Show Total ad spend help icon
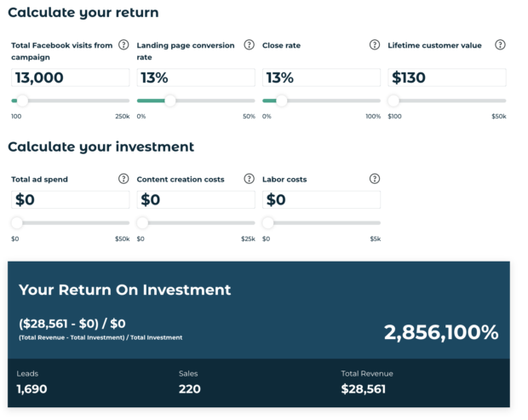This screenshot has width=528, height=420. tap(123, 179)
